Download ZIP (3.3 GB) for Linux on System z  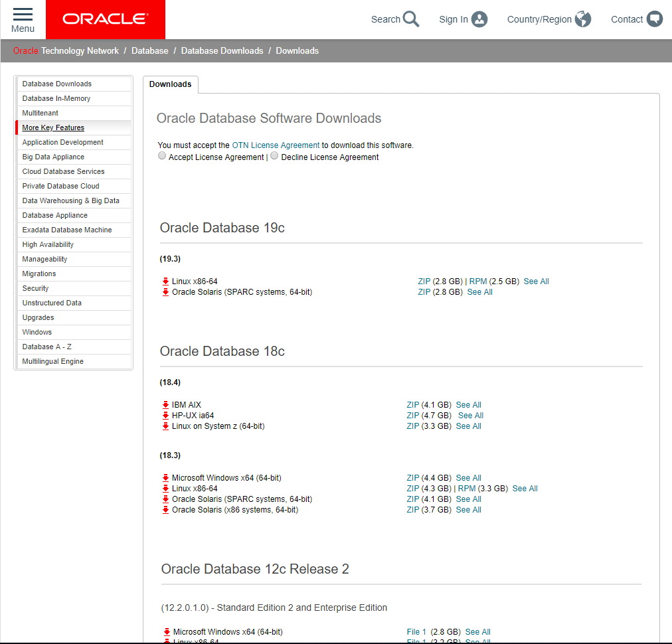[413, 426]
